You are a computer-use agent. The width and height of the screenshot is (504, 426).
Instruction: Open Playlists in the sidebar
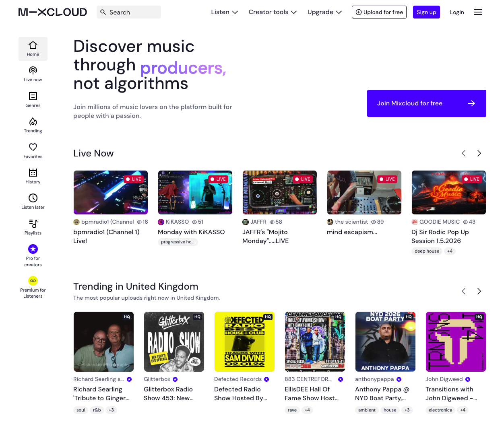point(33,224)
